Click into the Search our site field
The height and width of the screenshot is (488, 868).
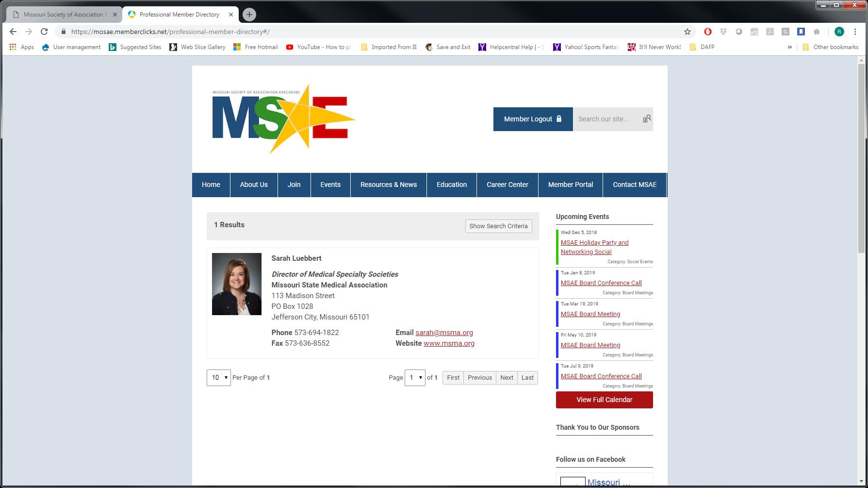click(606, 119)
